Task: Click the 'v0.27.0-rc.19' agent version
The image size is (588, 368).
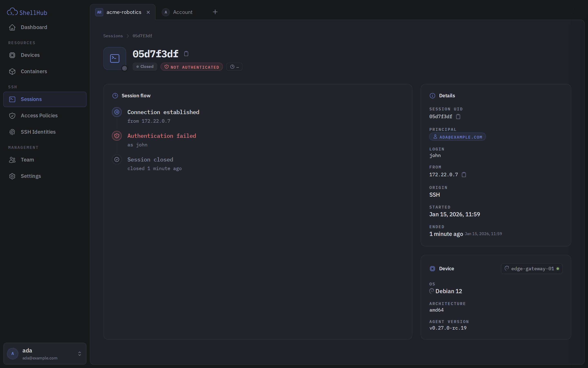Action: pos(448,328)
